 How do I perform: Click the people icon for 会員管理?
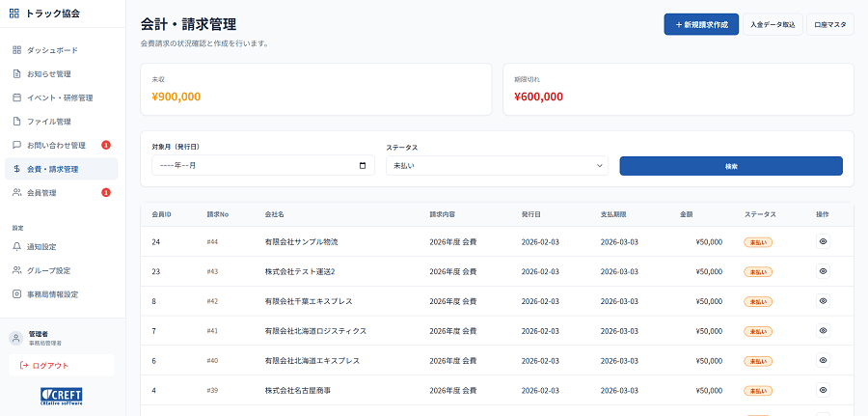click(x=16, y=193)
